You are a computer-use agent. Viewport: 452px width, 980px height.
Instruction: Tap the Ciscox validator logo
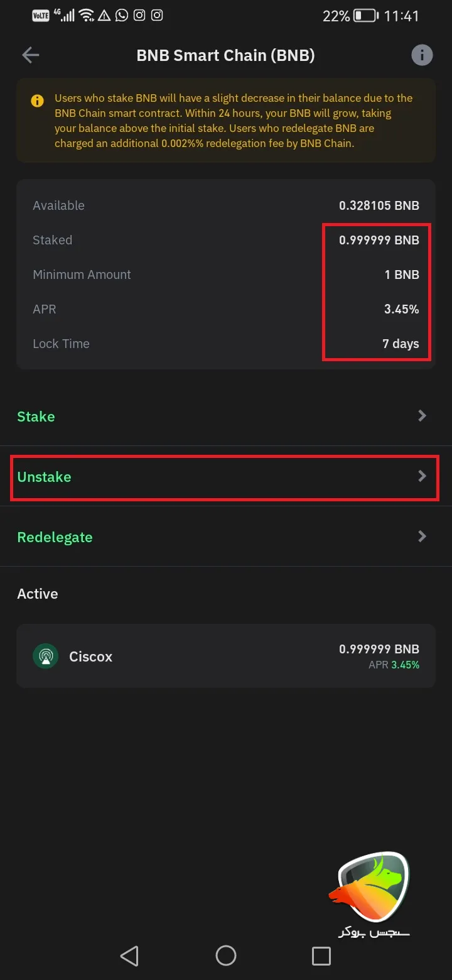point(45,656)
